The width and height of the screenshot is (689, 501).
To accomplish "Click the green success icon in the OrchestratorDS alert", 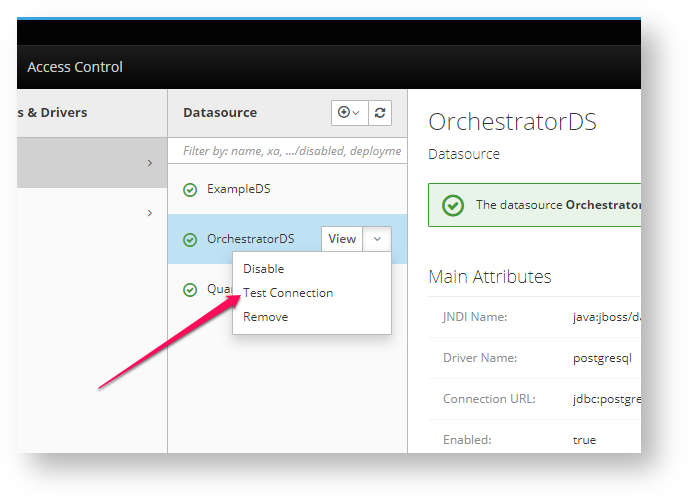I will click(453, 205).
